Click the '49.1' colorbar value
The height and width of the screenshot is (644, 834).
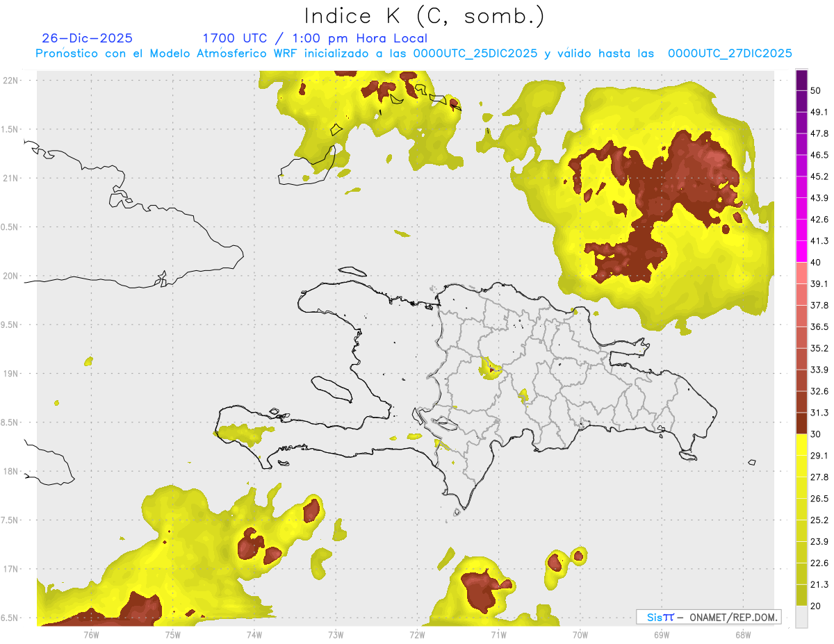(820, 112)
